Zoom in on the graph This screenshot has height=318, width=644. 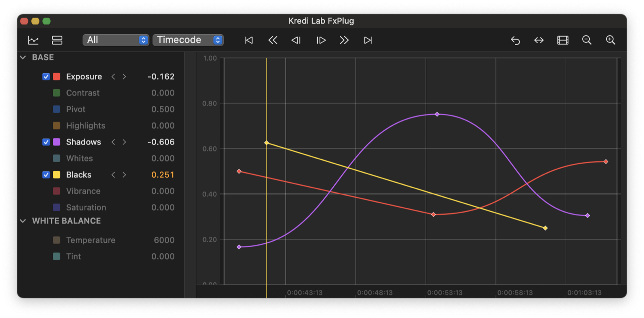pyautogui.click(x=611, y=40)
